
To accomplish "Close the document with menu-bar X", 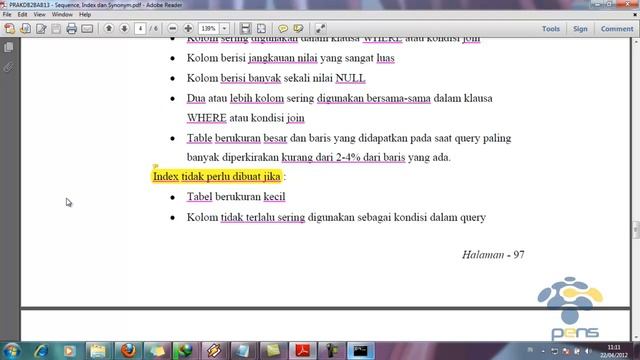I will click(x=635, y=14).
